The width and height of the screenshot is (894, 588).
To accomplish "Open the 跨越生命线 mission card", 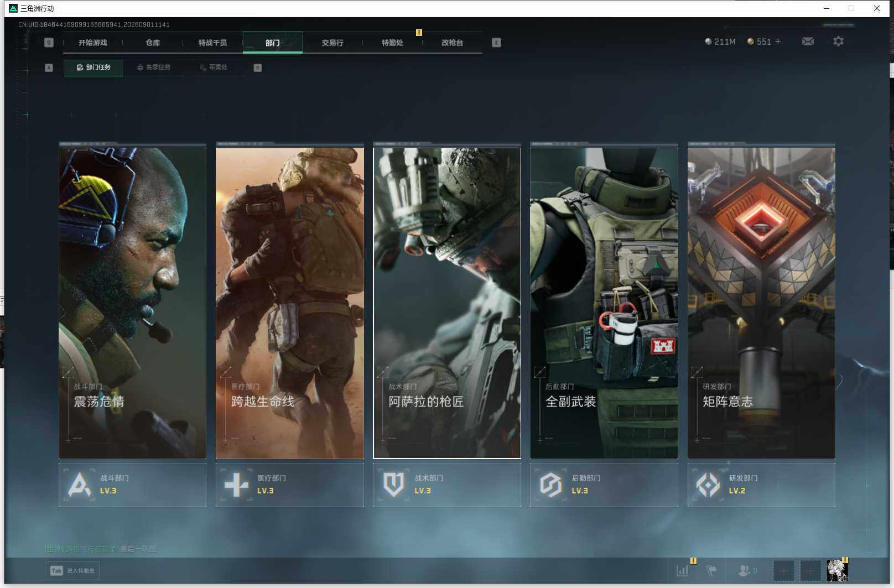I will click(x=289, y=303).
